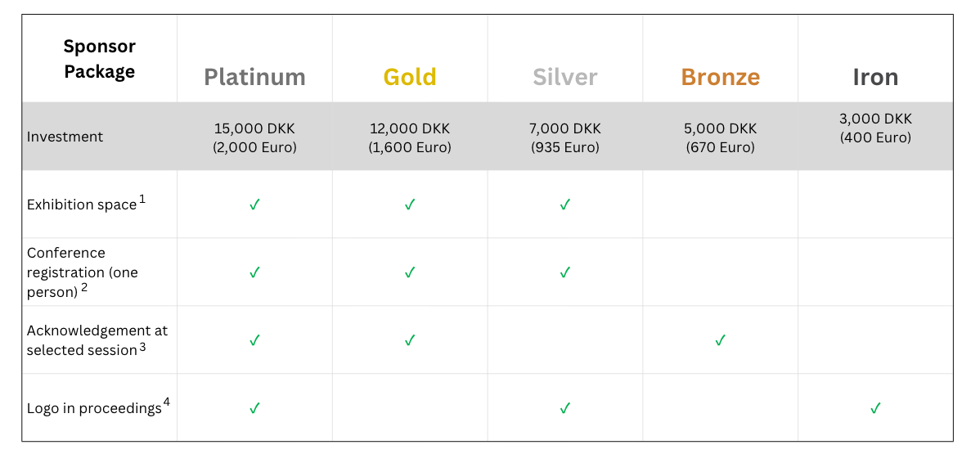Viewport: 980px width, 463px height.
Task: Select the Gold package heading
Action: [x=410, y=77]
